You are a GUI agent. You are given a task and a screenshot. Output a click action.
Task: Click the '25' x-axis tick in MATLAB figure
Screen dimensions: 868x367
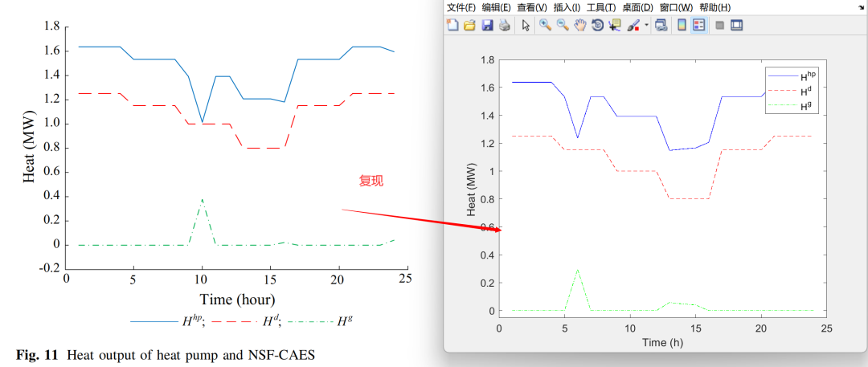(x=826, y=328)
